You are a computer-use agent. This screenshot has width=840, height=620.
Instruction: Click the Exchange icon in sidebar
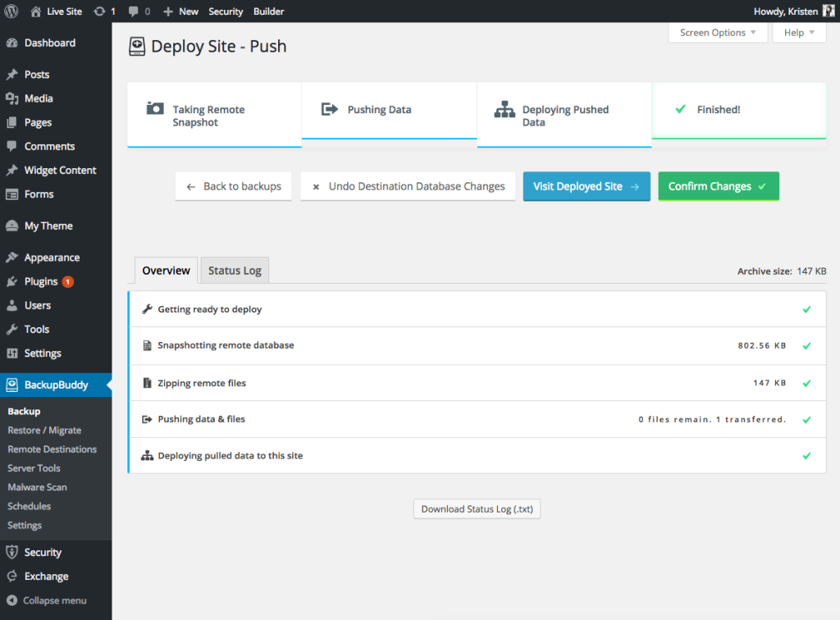click(x=11, y=576)
